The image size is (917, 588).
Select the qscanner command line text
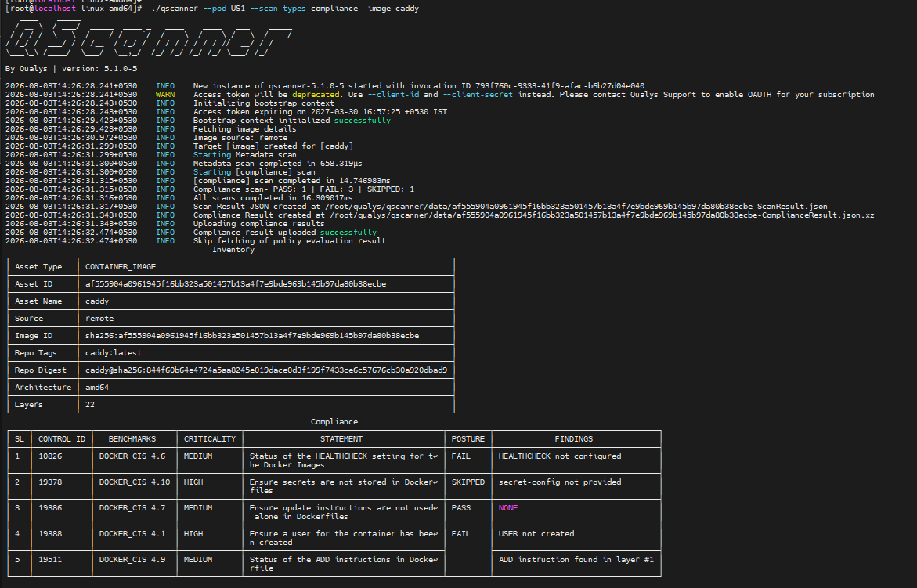[285, 8]
